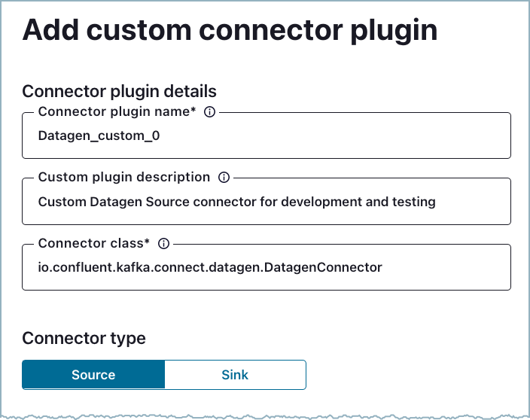Click the io.confluent.kafka.connect.datagen.DatagenConnector class text
The width and height of the screenshot is (530, 420).
coord(210,267)
